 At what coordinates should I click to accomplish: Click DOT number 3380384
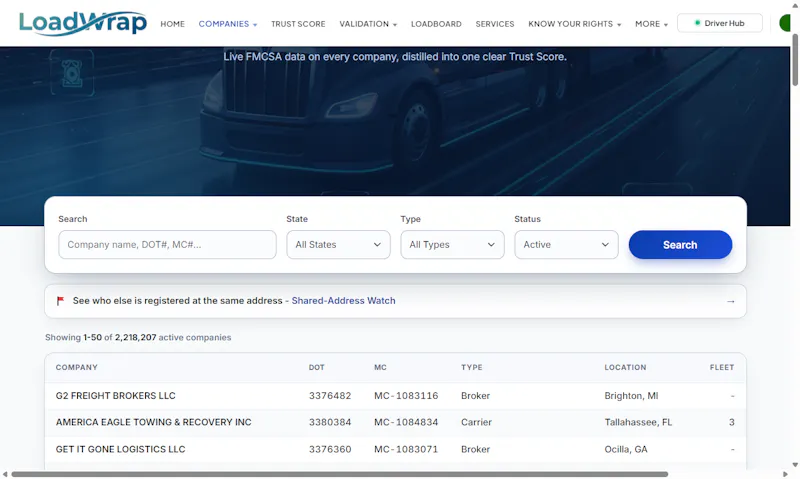(330, 422)
